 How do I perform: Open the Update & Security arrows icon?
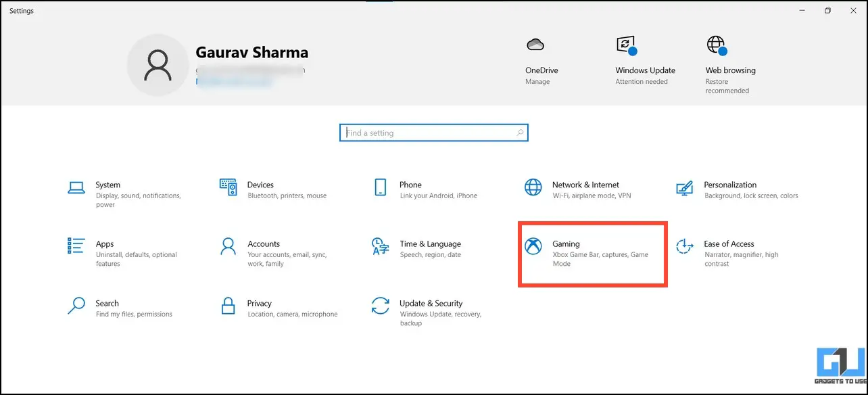click(x=381, y=306)
